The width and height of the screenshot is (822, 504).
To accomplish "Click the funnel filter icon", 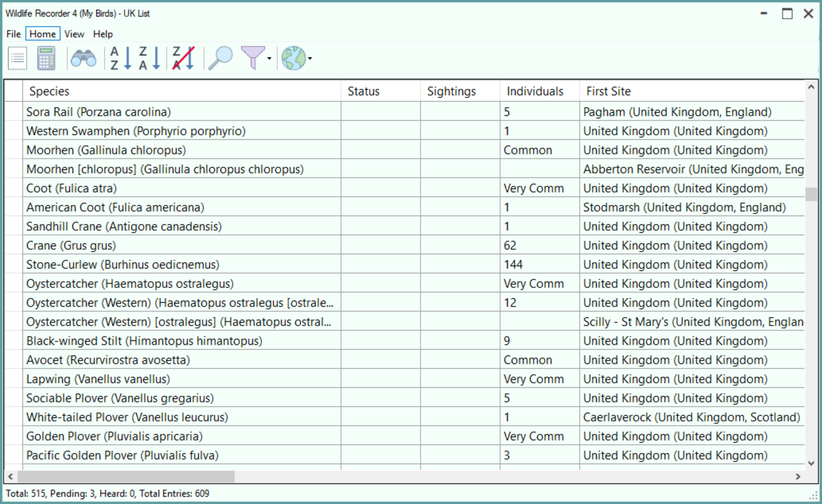I will pos(252,58).
